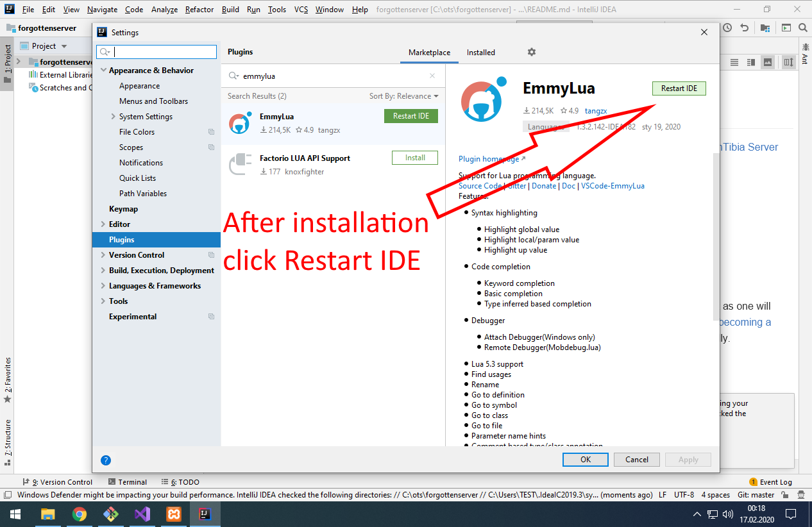Toggle tool window quick access icon in status bar
Viewport: 812px width, 527px height.
point(7,495)
